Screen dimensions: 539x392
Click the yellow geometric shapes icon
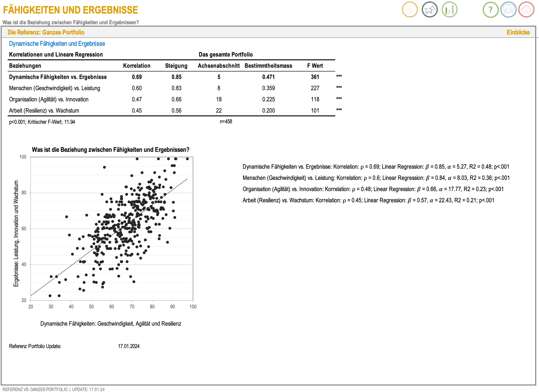tap(410, 10)
